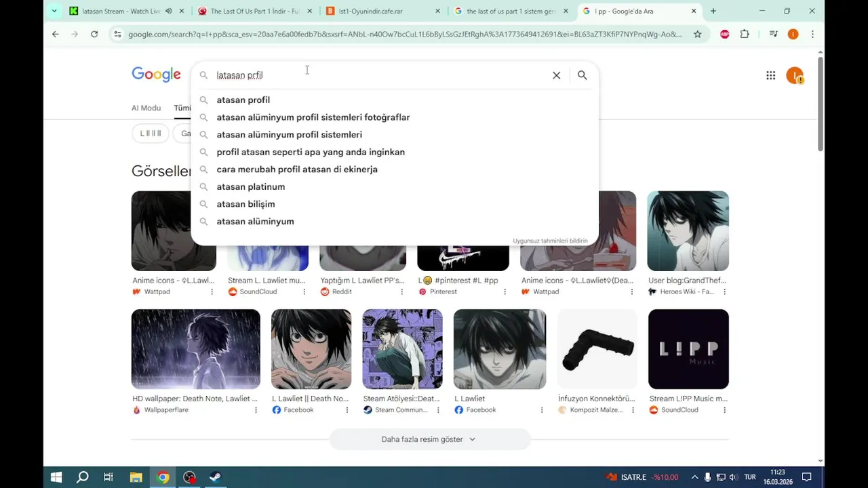Open the tab search dropdown arrow
This screenshot has width=868, height=488.
[x=54, y=11]
